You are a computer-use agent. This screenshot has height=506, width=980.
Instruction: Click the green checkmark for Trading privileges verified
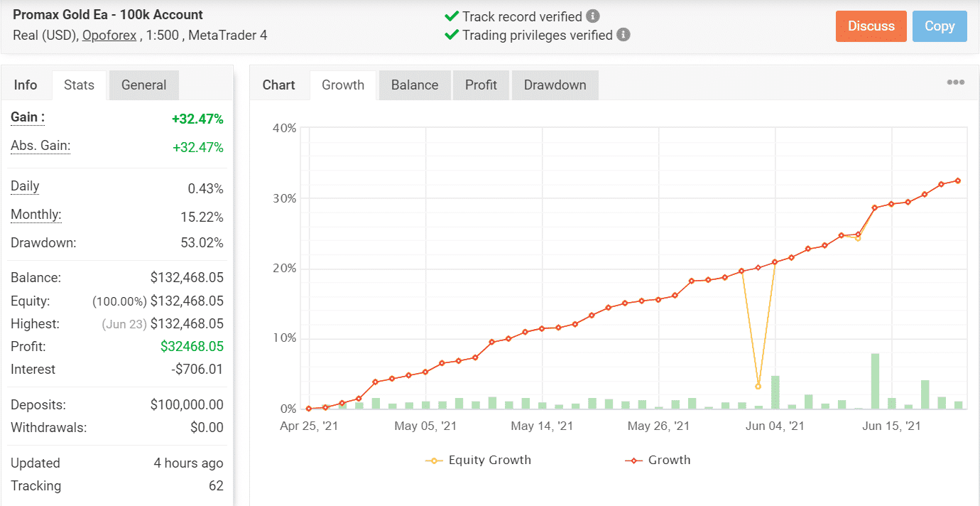(451, 35)
